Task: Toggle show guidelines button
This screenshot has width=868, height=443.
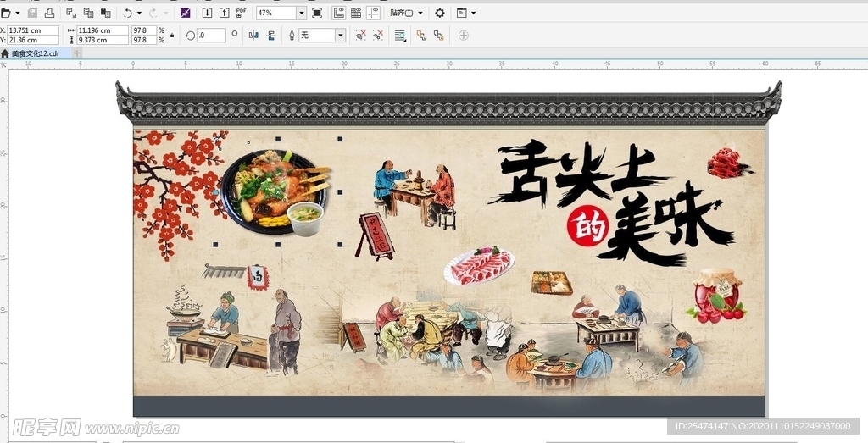Action: [373, 13]
